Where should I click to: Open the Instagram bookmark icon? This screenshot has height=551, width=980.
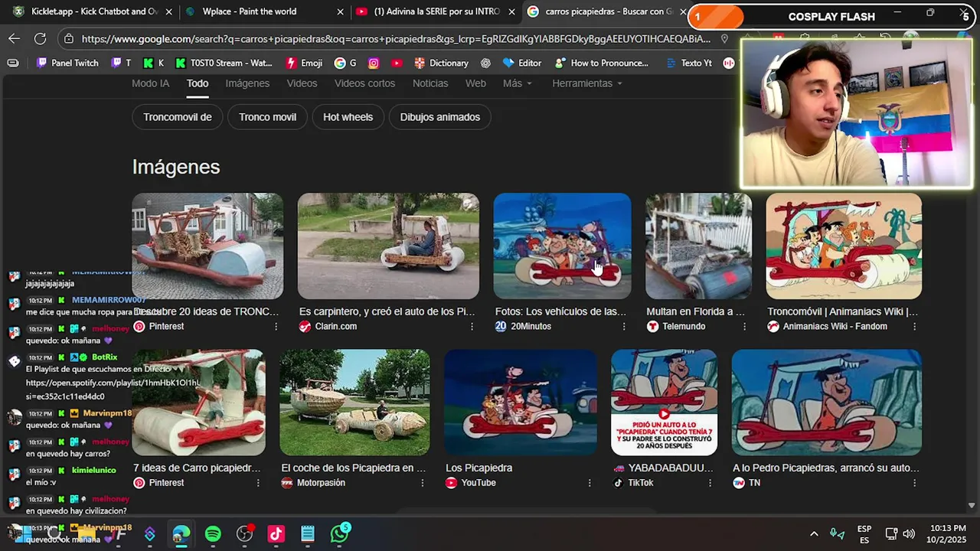pos(374,63)
